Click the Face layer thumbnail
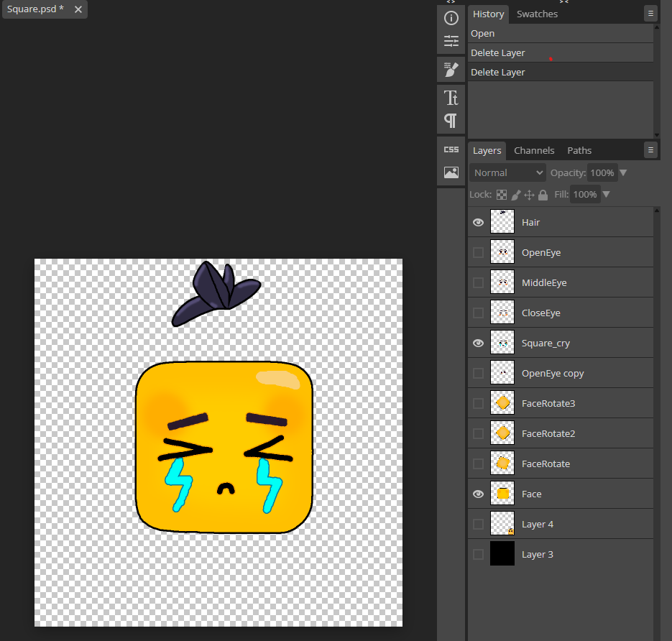The width and height of the screenshot is (672, 641). pyautogui.click(x=502, y=493)
